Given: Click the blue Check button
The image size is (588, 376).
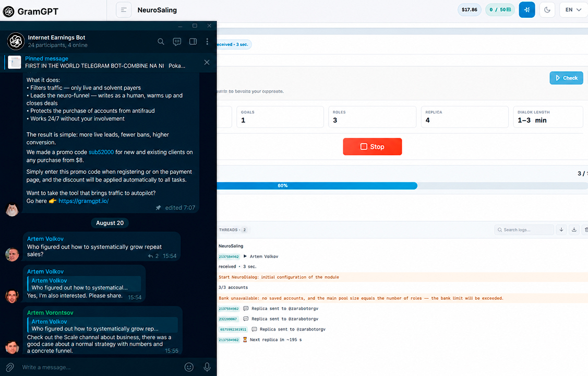Looking at the screenshot, I should coord(566,78).
